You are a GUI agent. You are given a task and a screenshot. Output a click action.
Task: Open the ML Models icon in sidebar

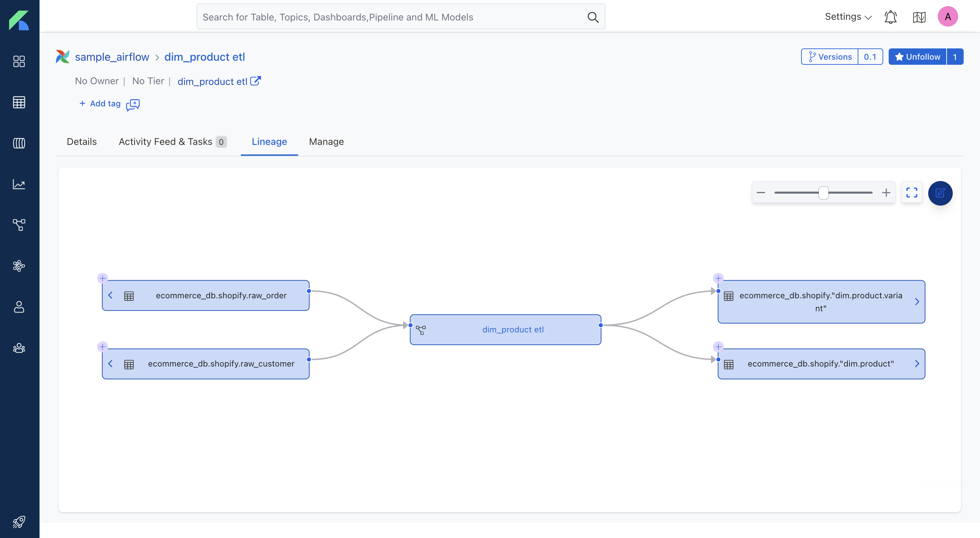point(19,266)
